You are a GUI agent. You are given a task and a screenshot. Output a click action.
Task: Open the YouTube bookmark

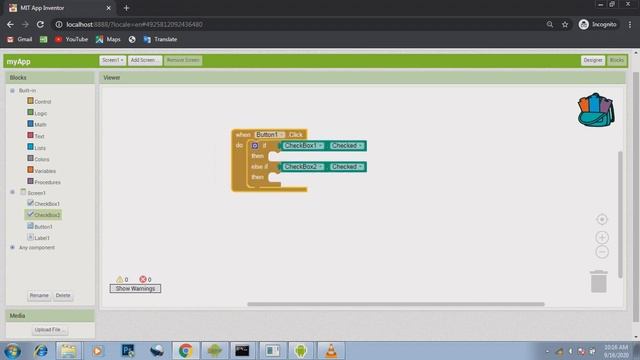pos(71,39)
